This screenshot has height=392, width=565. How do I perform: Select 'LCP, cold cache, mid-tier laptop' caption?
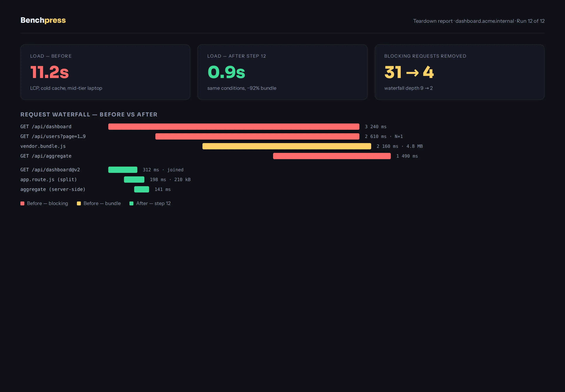point(66,88)
